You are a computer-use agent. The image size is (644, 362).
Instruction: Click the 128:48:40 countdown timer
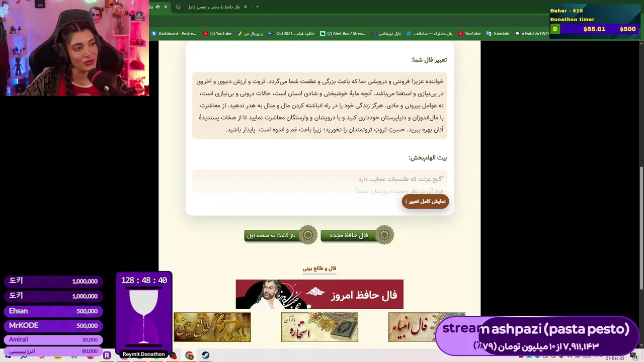click(144, 281)
